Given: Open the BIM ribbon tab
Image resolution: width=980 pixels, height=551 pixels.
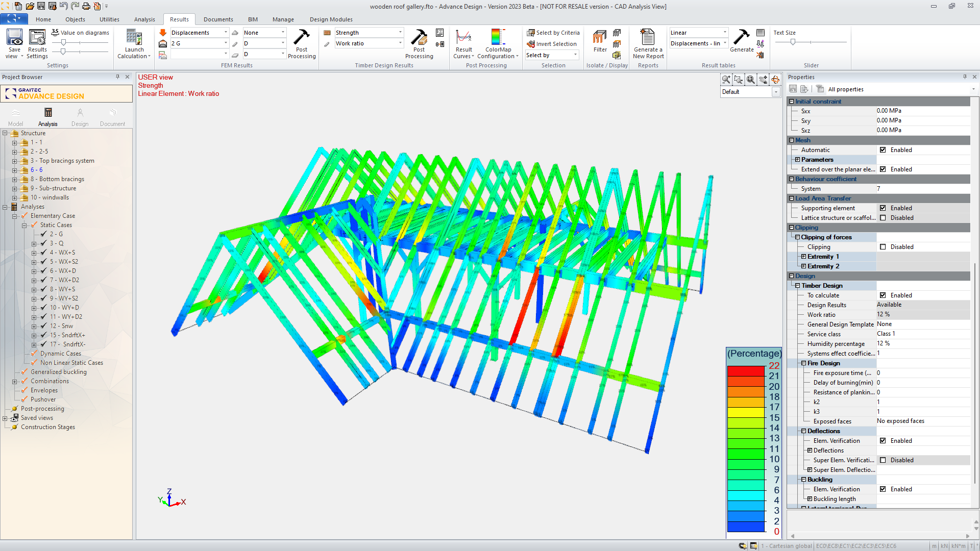Looking at the screenshot, I should click(253, 19).
